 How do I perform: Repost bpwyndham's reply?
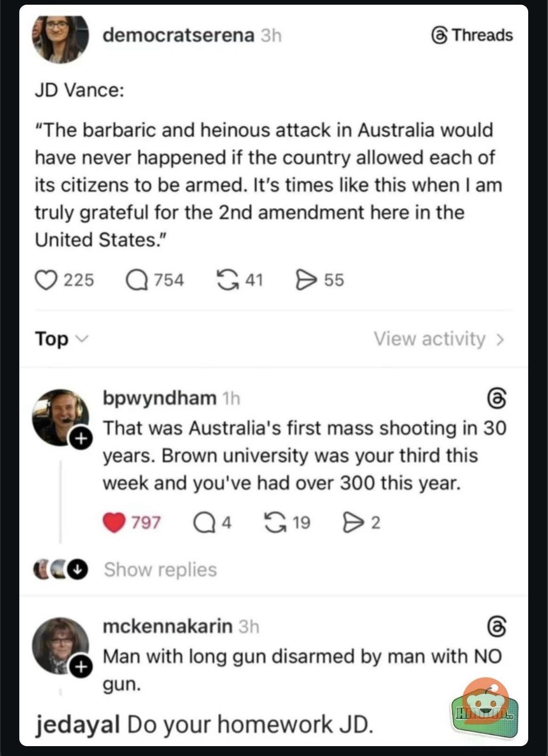point(276,523)
